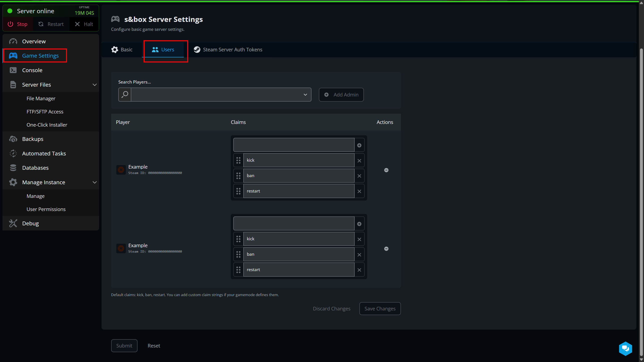
Task: Open the Search Players dropdown arrow
Action: click(305, 95)
